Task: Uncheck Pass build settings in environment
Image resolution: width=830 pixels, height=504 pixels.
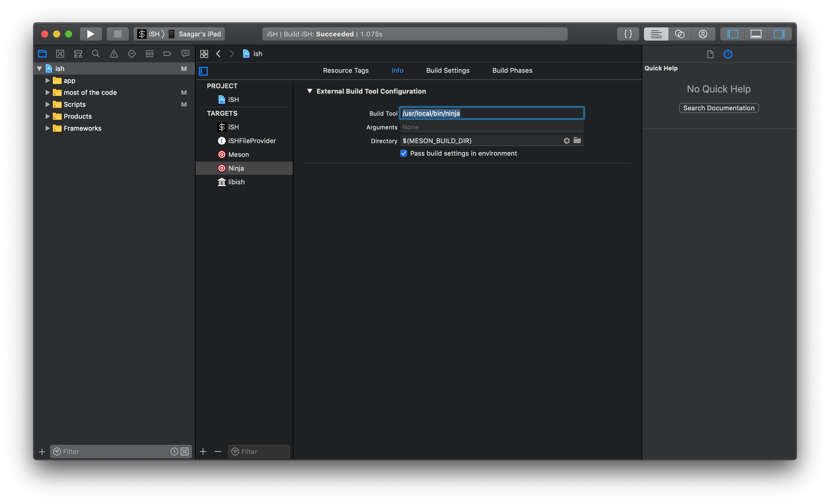Action: pos(404,153)
